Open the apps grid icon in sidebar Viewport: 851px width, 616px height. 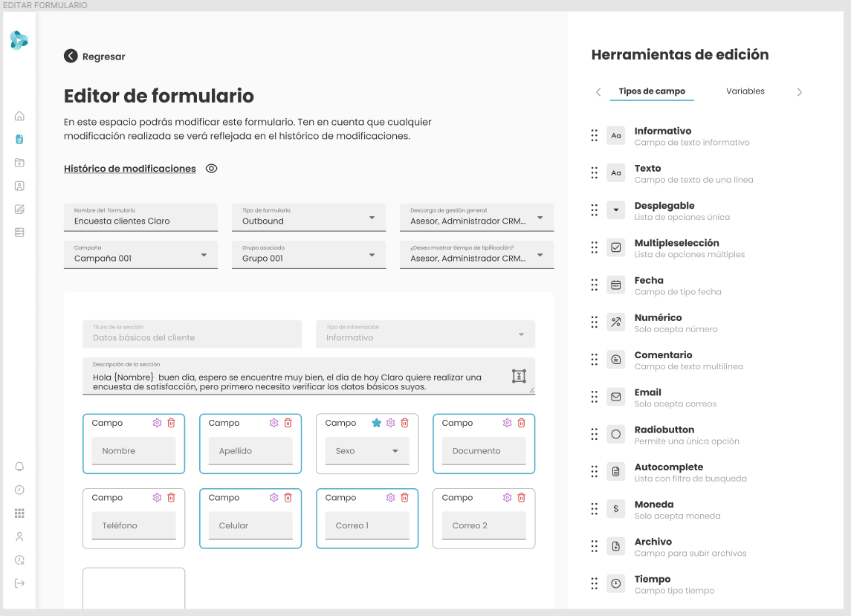[19, 513]
